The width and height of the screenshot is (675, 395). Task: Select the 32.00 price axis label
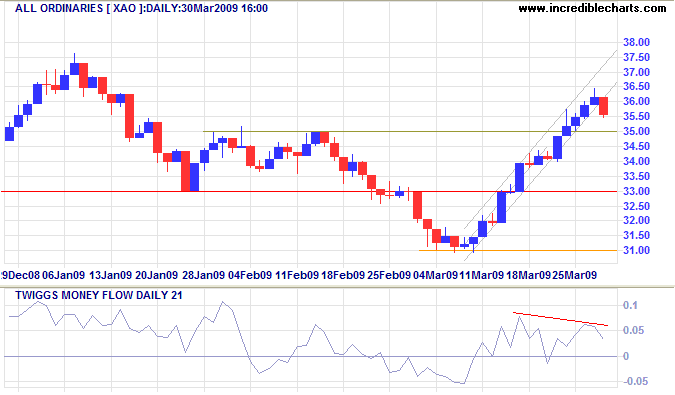click(x=636, y=220)
